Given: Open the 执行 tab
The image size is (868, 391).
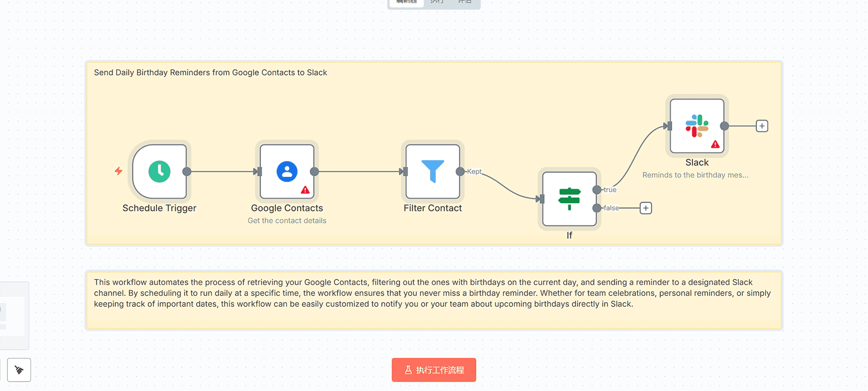Looking at the screenshot, I should point(437,2).
